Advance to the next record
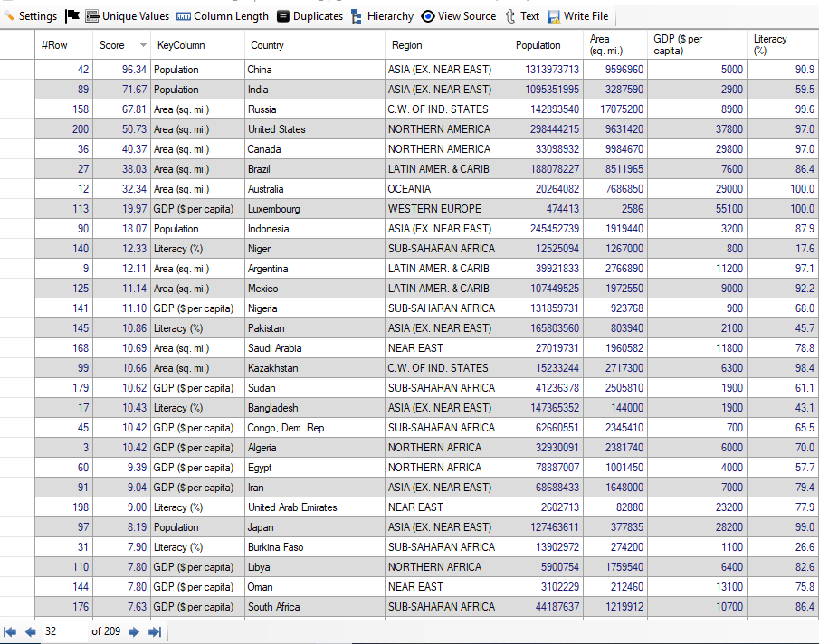 point(134,631)
